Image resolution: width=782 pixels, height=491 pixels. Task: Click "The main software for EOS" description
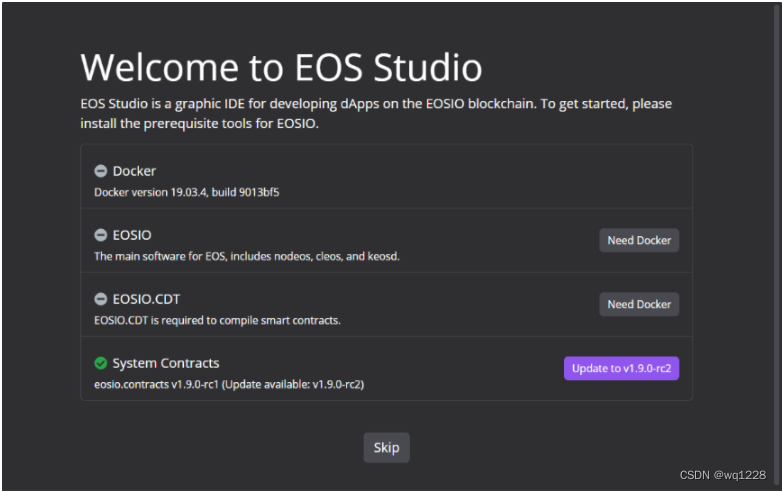[x=247, y=256]
